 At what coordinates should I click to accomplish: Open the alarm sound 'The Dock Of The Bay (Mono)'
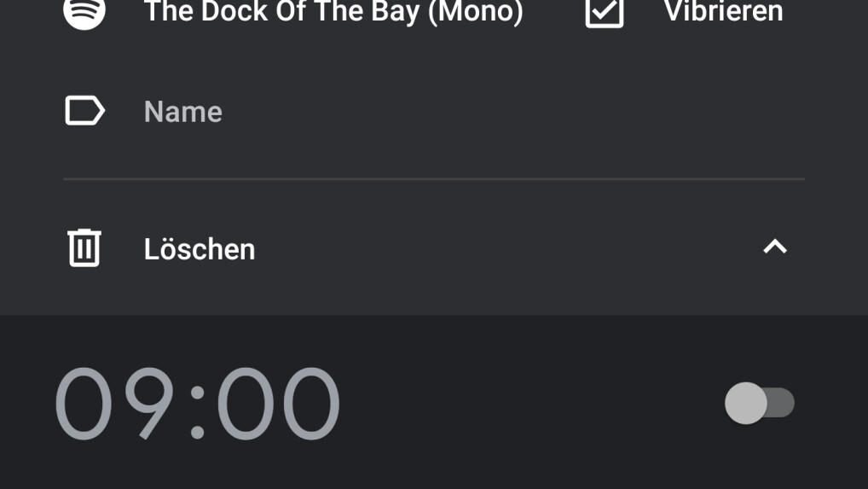[x=333, y=11]
